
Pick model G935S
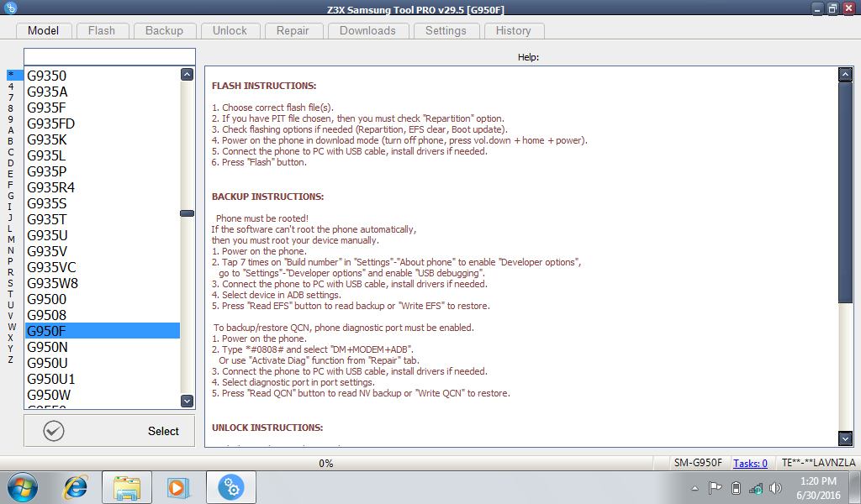103,203
